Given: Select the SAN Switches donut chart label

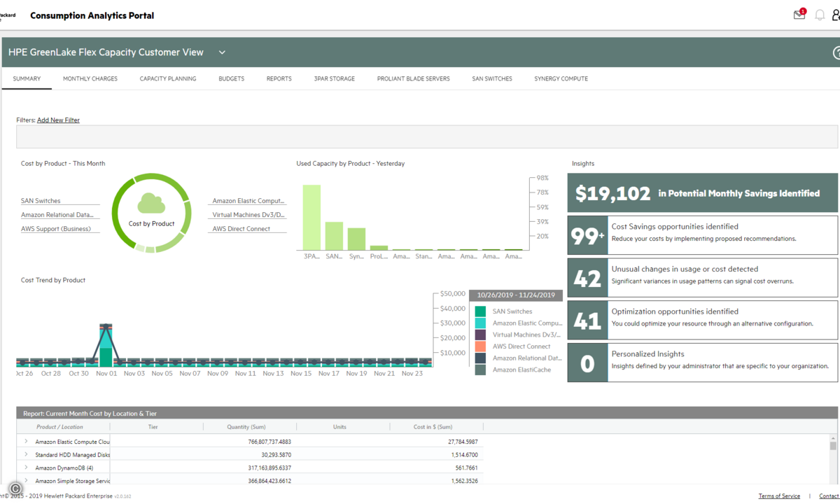Looking at the screenshot, I should [41, 201].
